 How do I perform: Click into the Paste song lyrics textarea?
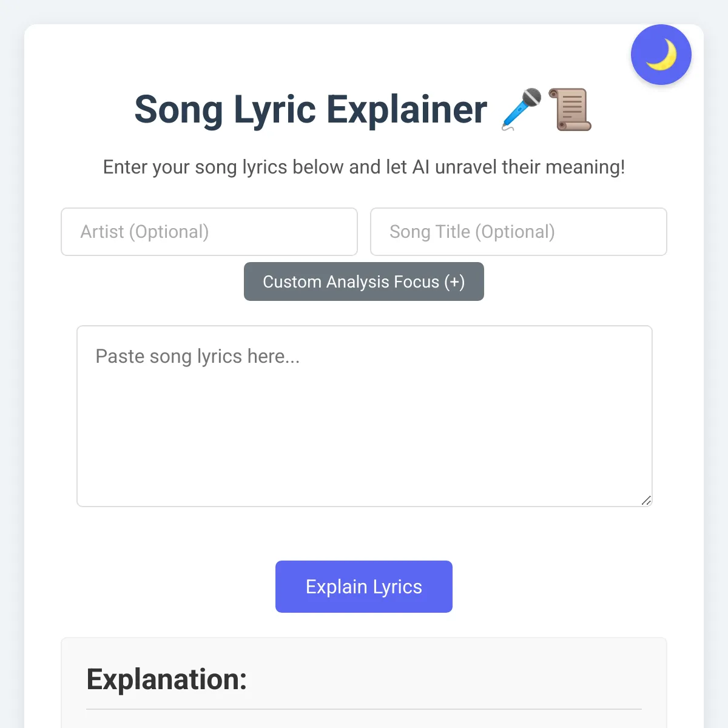365,416
